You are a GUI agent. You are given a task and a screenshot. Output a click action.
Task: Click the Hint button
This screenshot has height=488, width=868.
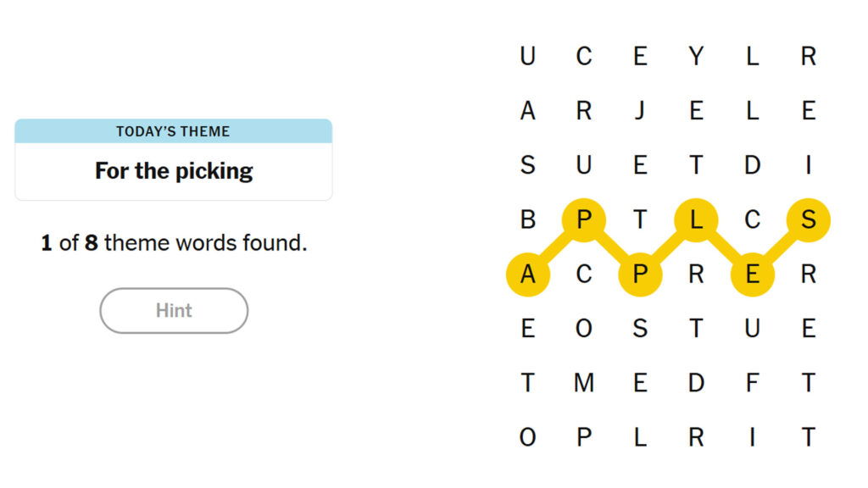(x=173, y=311)
